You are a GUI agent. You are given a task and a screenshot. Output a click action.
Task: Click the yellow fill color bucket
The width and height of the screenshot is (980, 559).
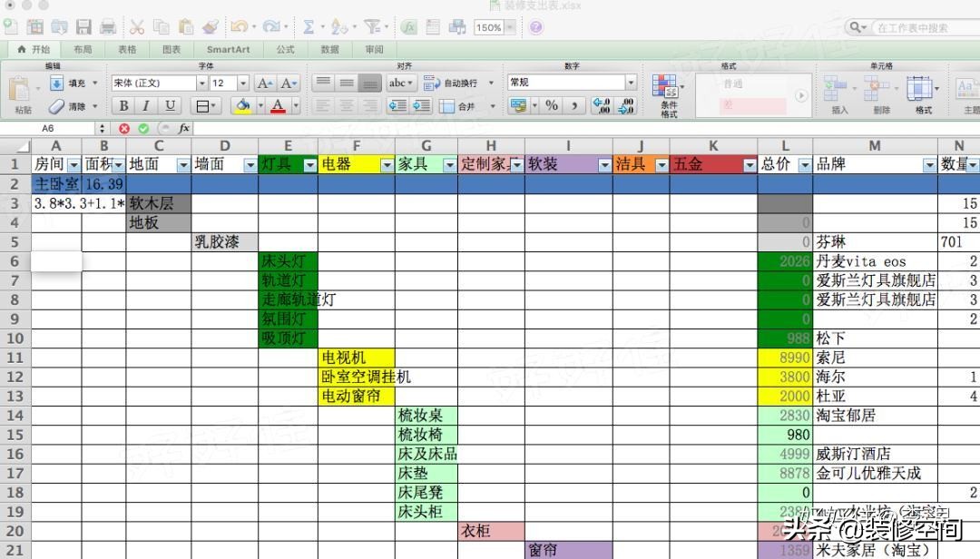click(242, 105)
